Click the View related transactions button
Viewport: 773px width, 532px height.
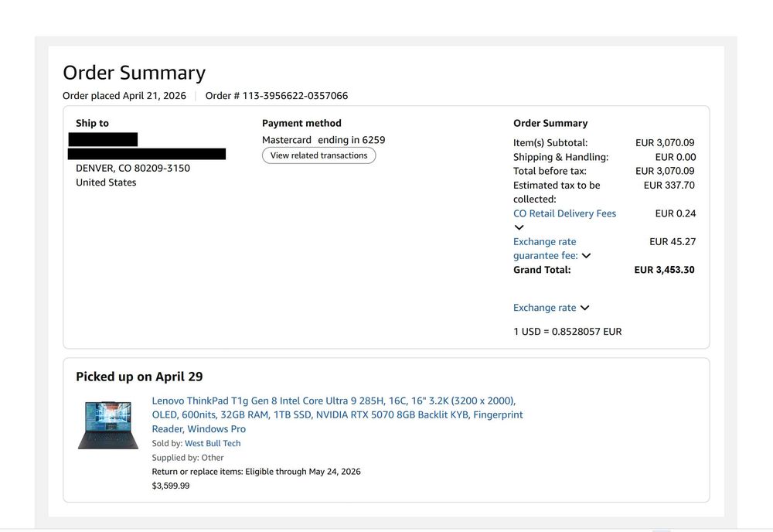[x=318, y=155]
